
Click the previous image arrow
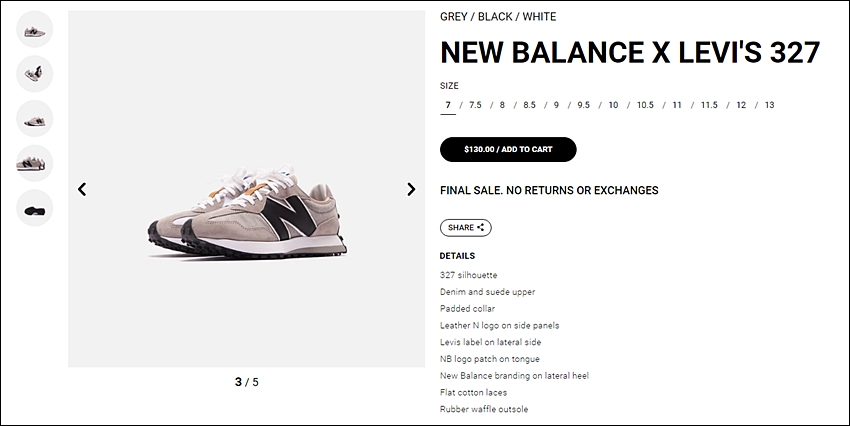(x=82, y=189)
